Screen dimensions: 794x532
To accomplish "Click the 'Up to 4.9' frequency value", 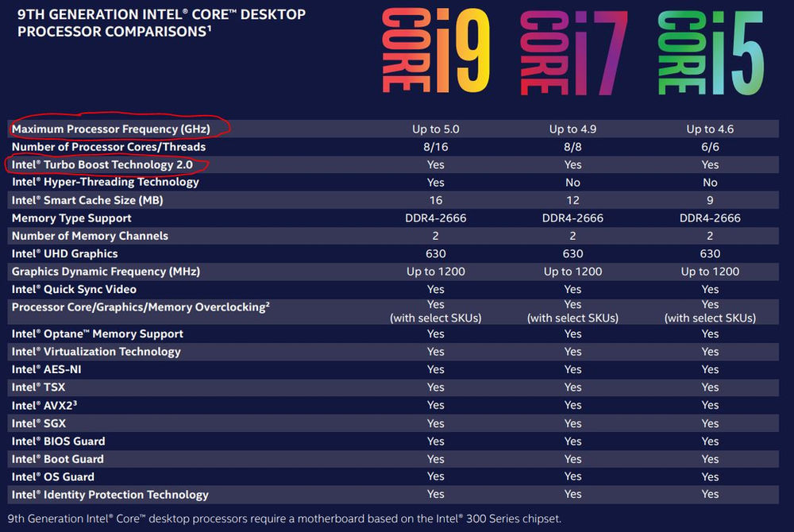I will pyautogui.click(x=572, y=129).
